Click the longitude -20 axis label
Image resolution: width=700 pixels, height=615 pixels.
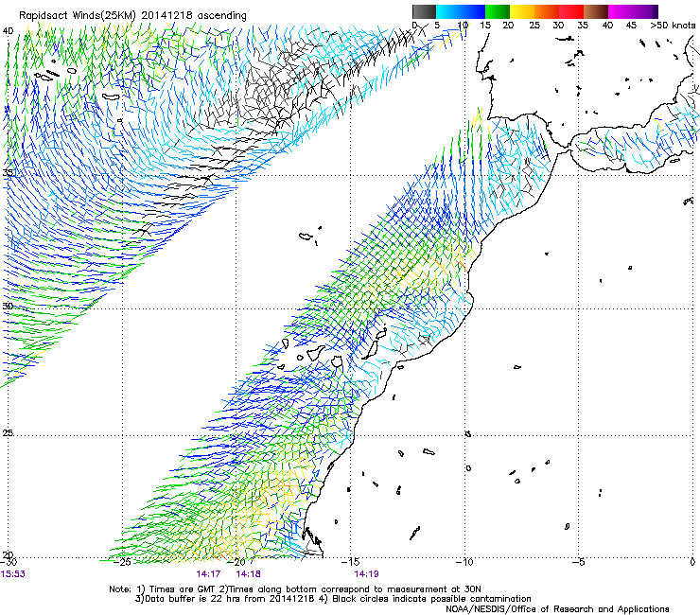click(237, 562)
